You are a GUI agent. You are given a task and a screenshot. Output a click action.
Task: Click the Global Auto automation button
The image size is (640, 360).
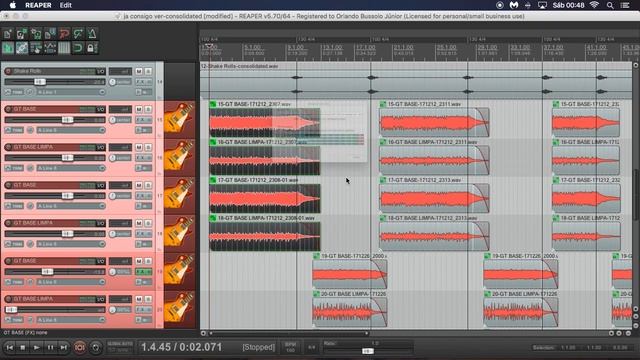pyautogui.click(x=120, y=347)
